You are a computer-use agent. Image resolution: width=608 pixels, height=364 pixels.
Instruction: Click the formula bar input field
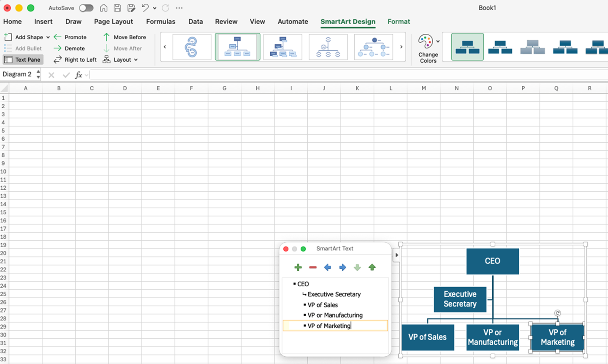tap(348, 75)
